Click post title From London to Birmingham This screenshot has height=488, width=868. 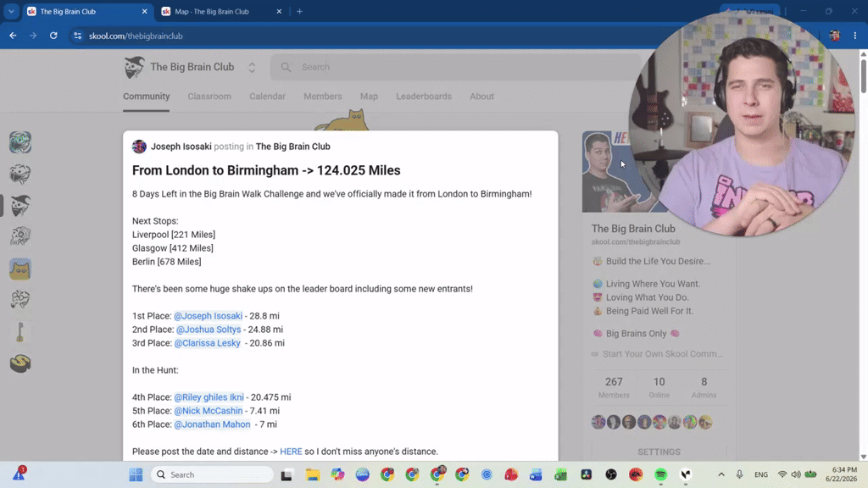(x=266, y=170)
